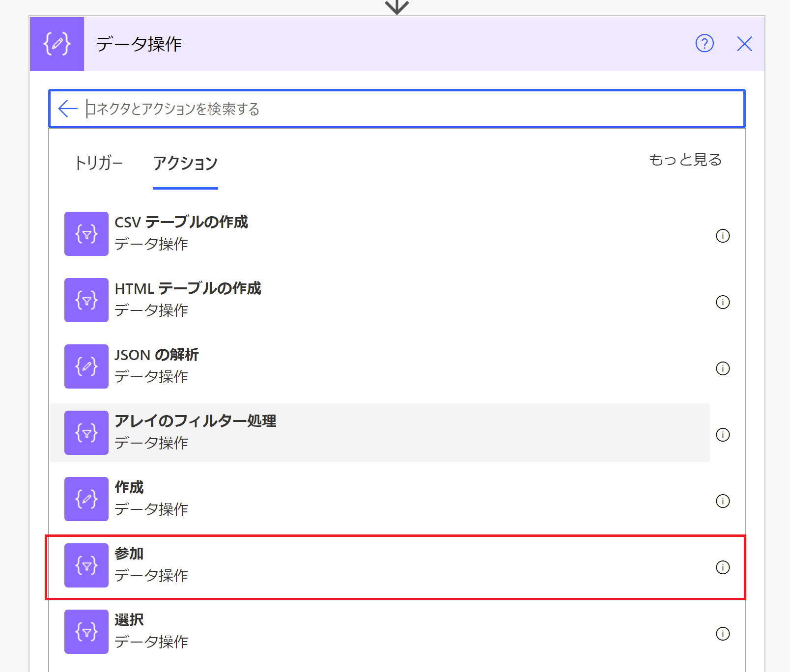Select the 作成 action text
Screen dimensions: 790x672
[129, 487]
